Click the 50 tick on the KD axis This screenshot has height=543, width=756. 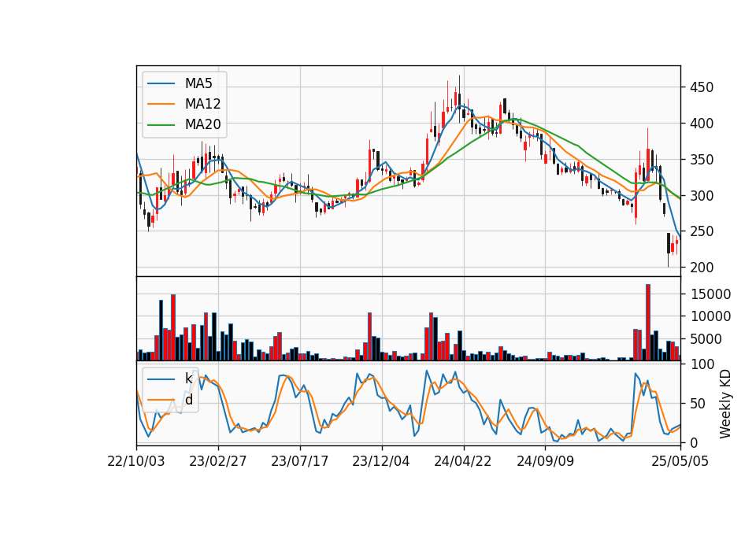click(x=698, y=404)
